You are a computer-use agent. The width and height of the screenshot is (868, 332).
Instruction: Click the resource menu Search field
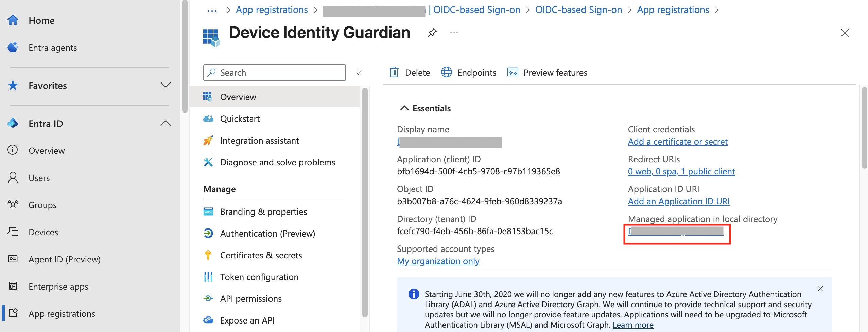pos(279,73)
